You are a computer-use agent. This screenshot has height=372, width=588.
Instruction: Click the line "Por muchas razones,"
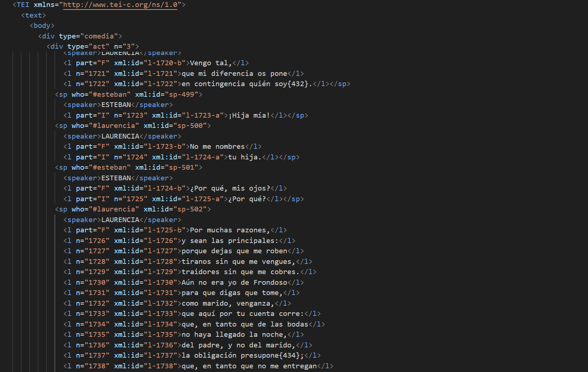point(175,230)
